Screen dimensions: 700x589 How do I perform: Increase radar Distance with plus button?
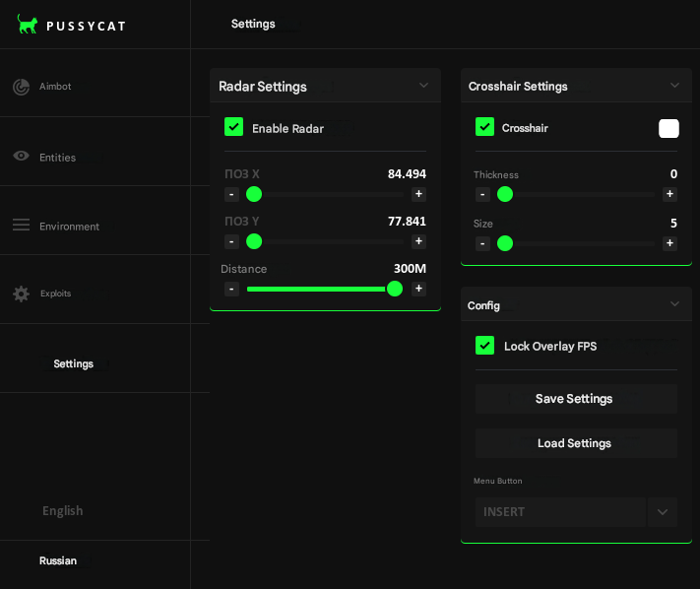pyautogui.click(x=418, y=289)
